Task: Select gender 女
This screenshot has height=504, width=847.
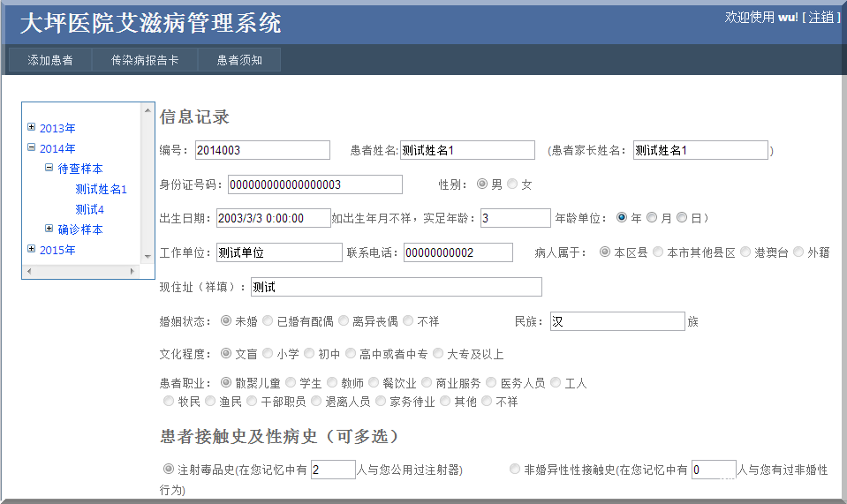Action: click(x=512, y=184)
